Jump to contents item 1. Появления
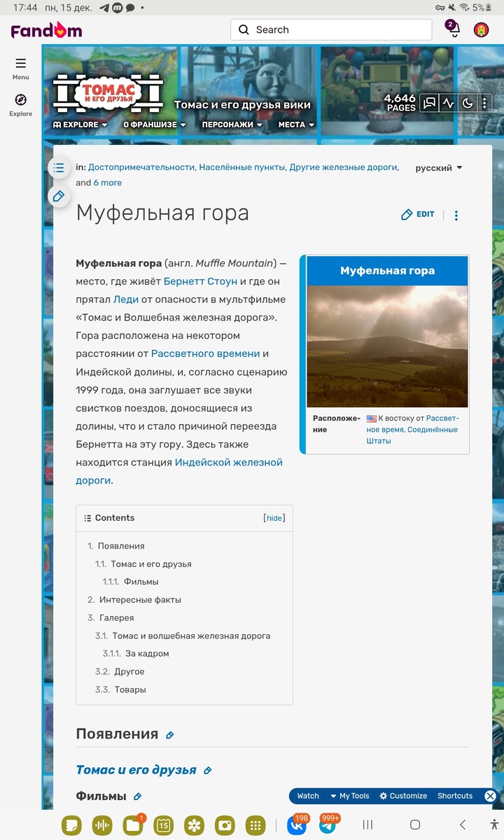Viewport: 504px width, 840px height. click(x=116, y=546)
